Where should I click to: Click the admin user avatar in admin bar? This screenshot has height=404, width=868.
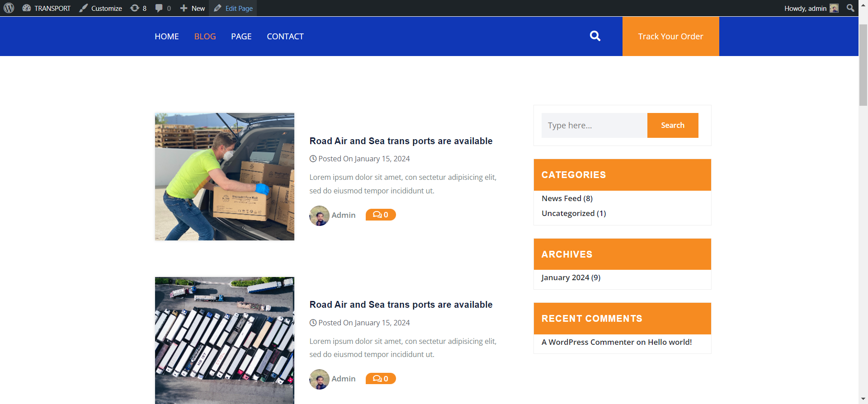(x=834, y=8)
